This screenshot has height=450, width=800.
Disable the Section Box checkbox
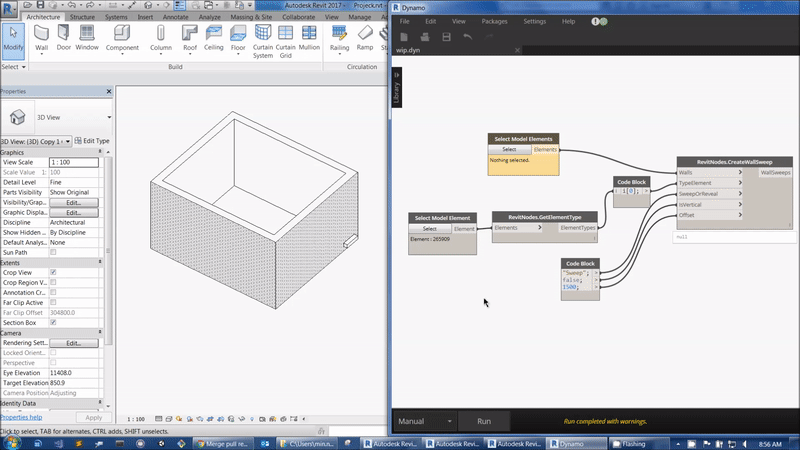pyautogui.click(x=53, y=322)
